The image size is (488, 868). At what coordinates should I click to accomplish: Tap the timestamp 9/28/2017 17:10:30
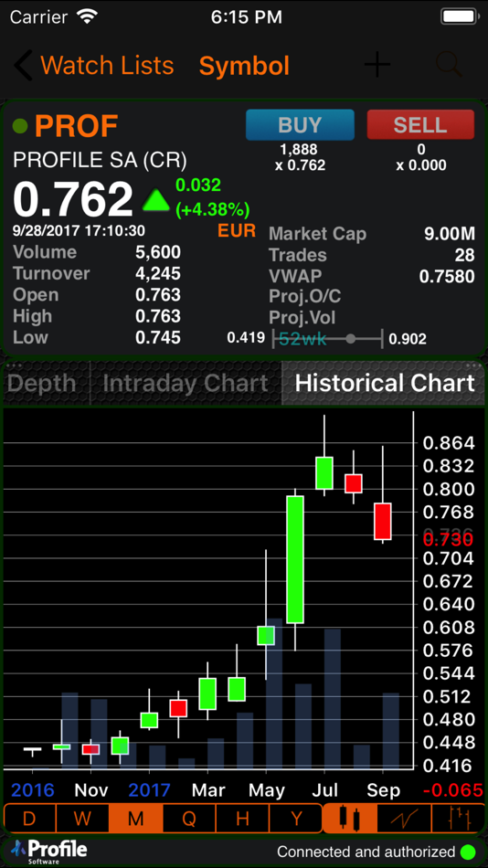(79, 231)
